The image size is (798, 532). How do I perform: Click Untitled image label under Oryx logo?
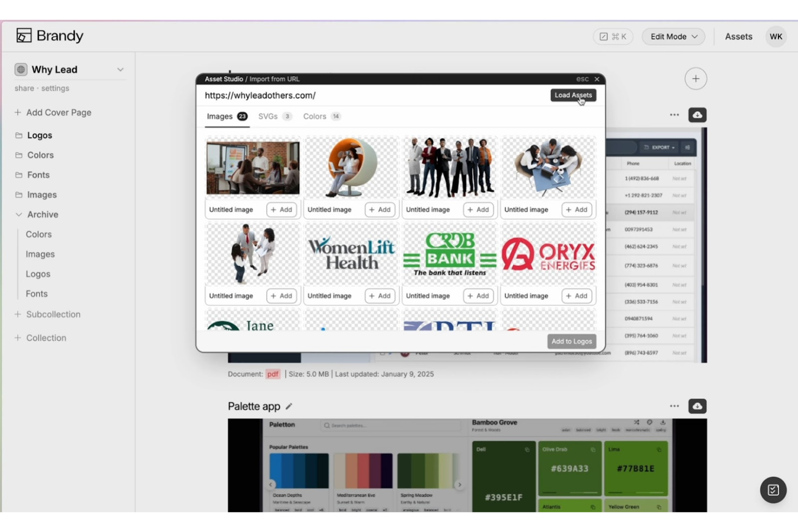[x=526, y=296]
